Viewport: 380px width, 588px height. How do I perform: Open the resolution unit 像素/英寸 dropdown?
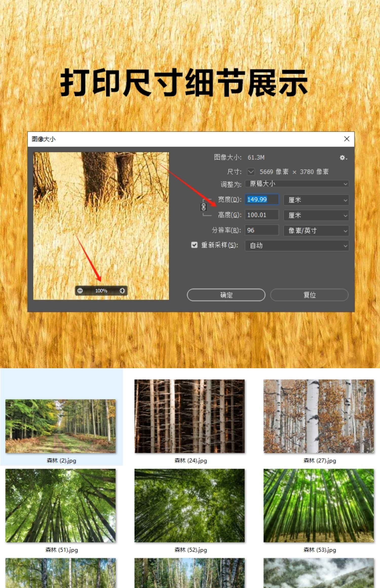[x=316, y=230]
